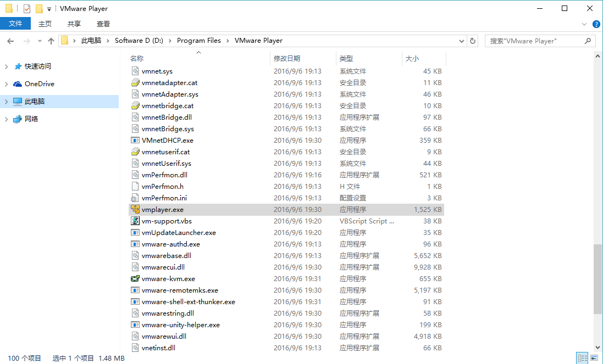
Task: Click the vmUpdateLauncher.exe file icon
Action: coord(135,232)
